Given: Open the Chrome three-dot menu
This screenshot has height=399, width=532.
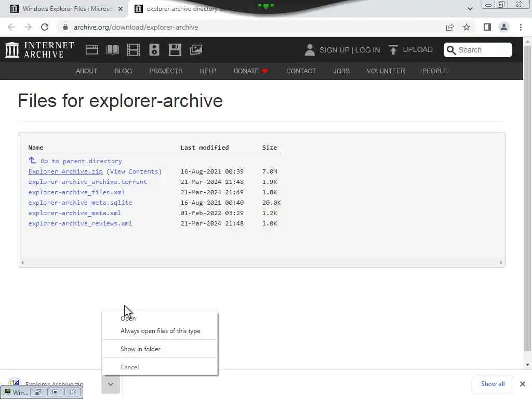Looking at the screenshot, I should [x=521, y=27].
